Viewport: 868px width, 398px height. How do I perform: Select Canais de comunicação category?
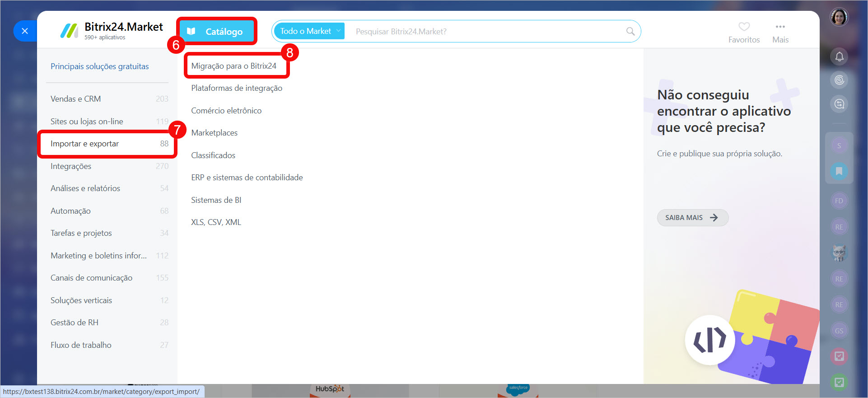[109, 278]
